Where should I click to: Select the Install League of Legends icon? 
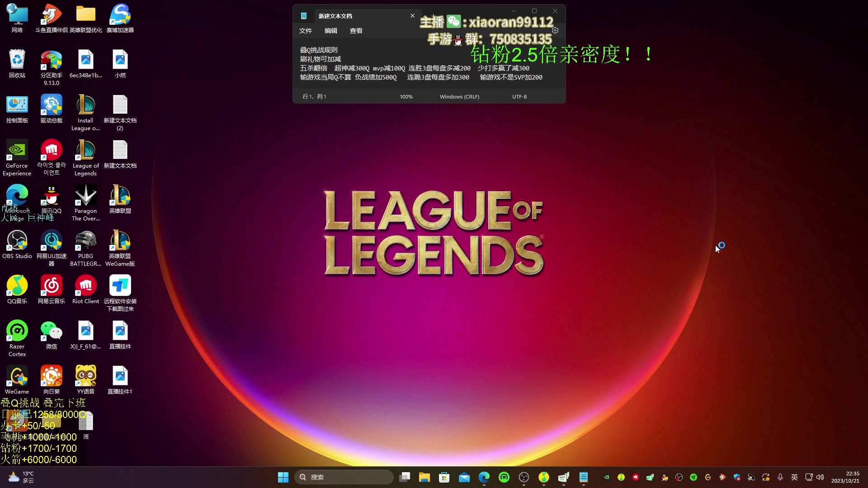(x=86, y=113)
